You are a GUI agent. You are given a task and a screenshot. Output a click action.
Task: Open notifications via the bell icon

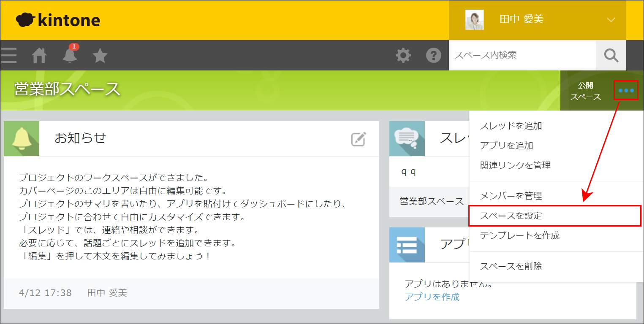(x=69, y=56)
